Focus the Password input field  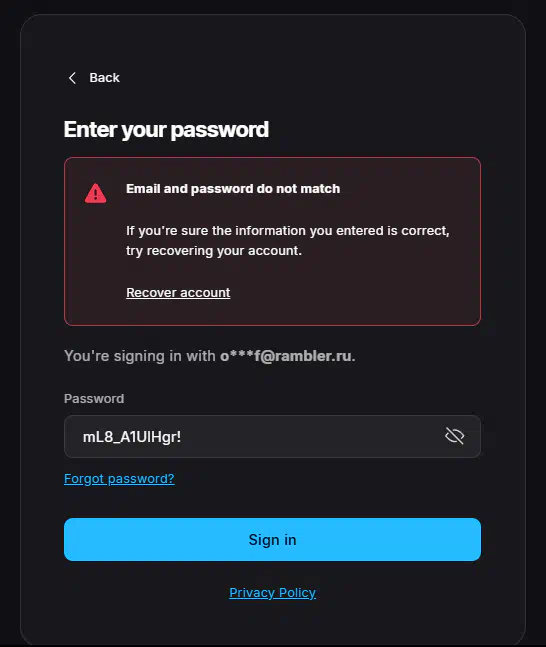pos(272,437)
